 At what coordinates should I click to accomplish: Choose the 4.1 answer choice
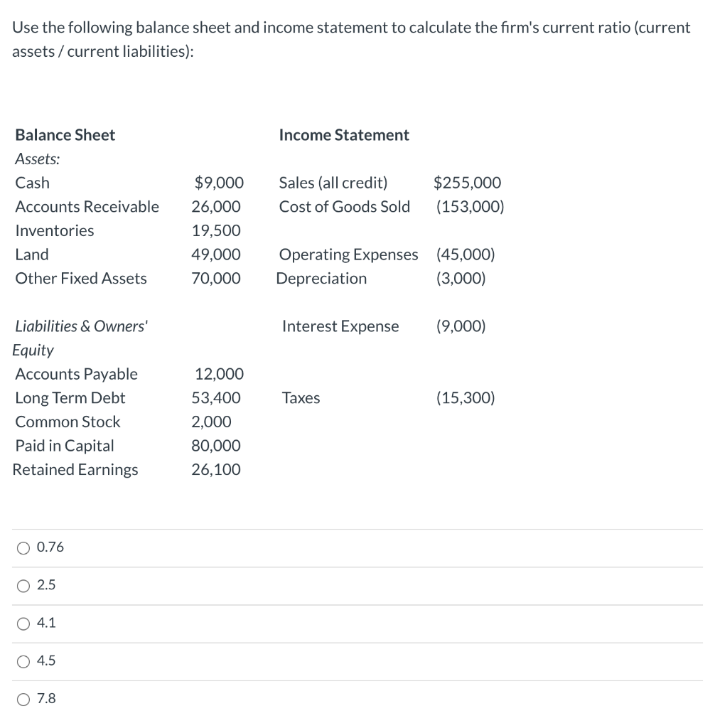[x=23, y=623]
